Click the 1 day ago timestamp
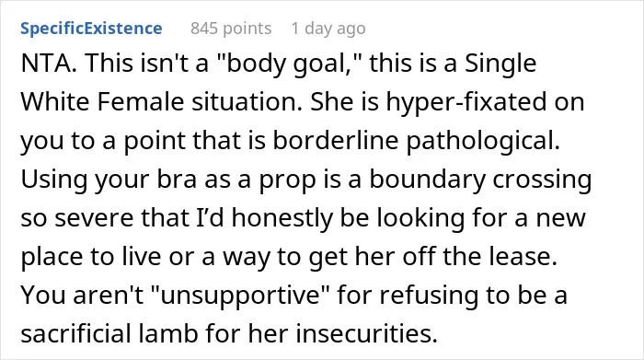 coord(328,29)
